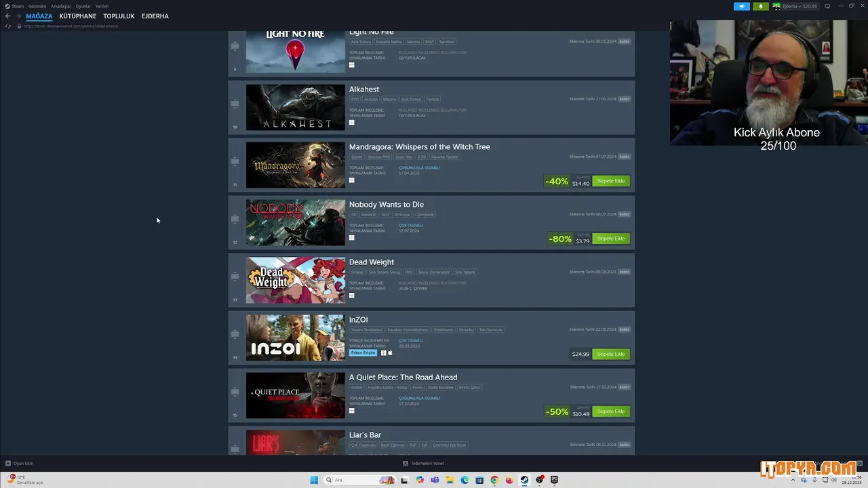The image size is (868, 488).
Task: Grab the drag handle of Alkahest row
Action: click(235, 104)
